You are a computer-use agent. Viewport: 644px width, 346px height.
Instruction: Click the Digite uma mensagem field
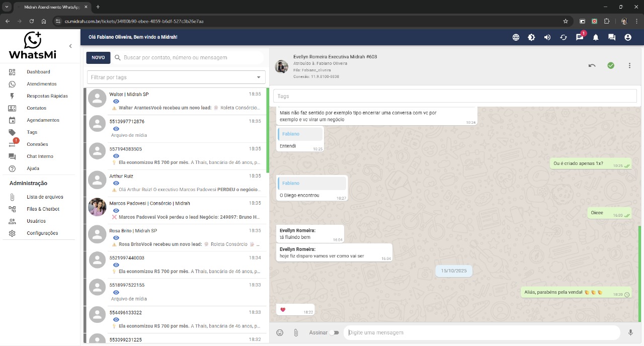pos(480,332)
